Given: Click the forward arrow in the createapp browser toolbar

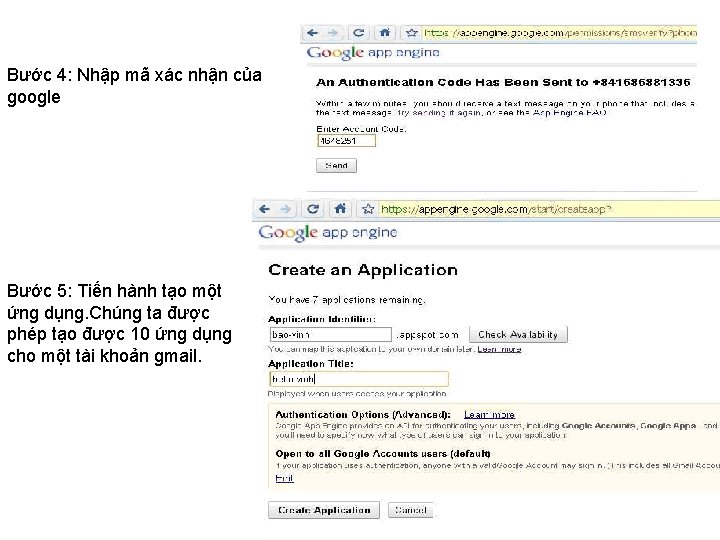Looking at the screenshot, I should tap(286, 209).
